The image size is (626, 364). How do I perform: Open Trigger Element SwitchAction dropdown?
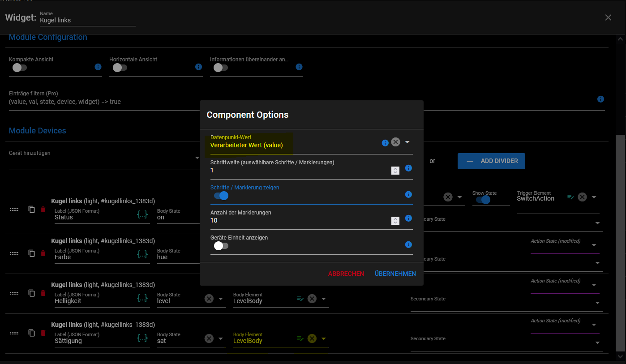pyautogui.click(x=594, y=197)
